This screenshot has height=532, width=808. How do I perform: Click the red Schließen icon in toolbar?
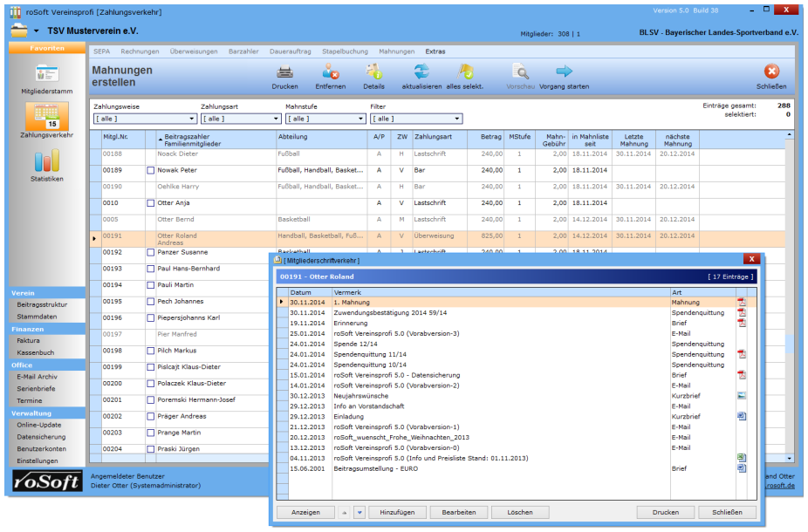pyautogui.click(x=771, y=72)
